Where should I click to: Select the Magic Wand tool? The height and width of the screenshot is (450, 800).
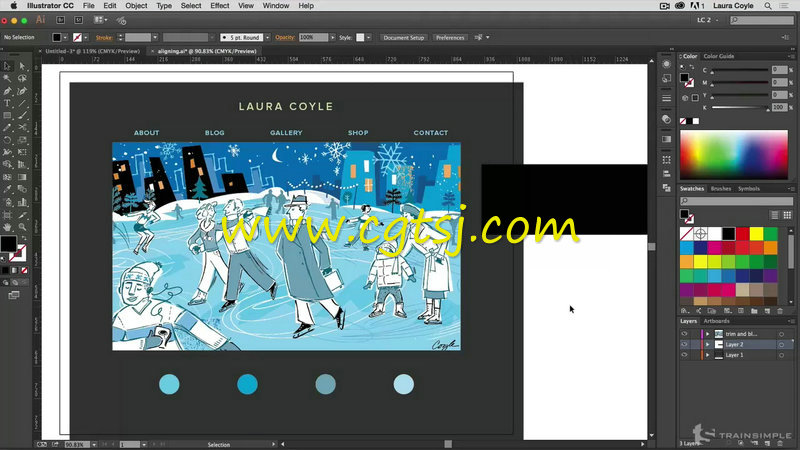[x=7, y=79]
